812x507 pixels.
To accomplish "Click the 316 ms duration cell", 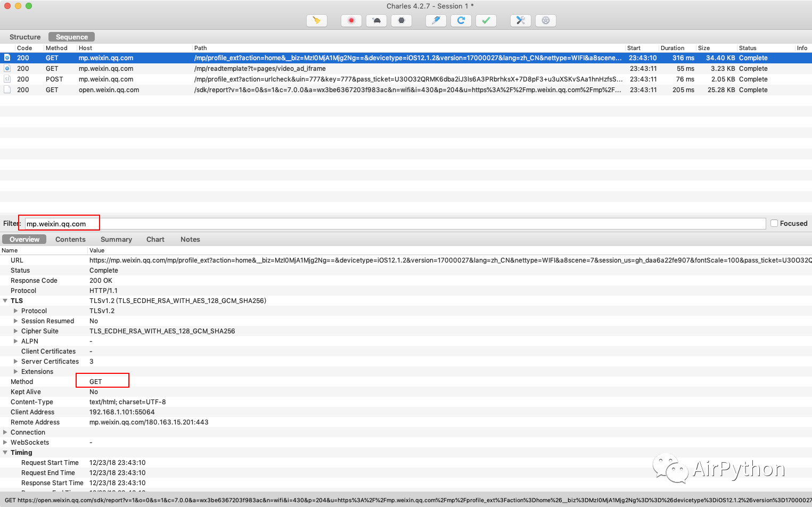I will click(683, 58).
